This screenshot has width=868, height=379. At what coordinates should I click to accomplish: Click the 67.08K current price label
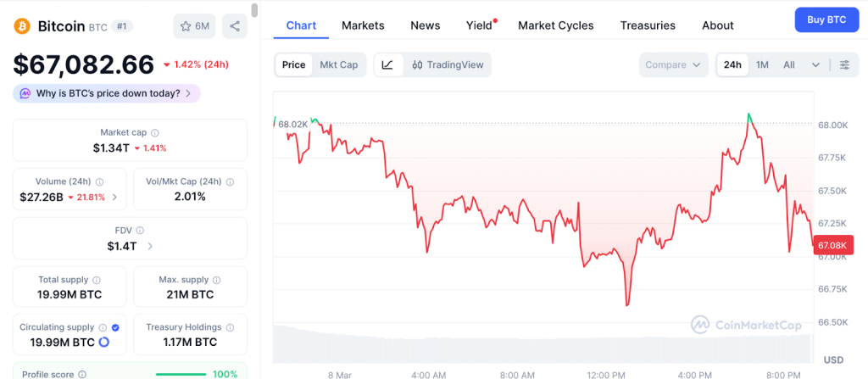pyautogui.click(x=829, y=246)
